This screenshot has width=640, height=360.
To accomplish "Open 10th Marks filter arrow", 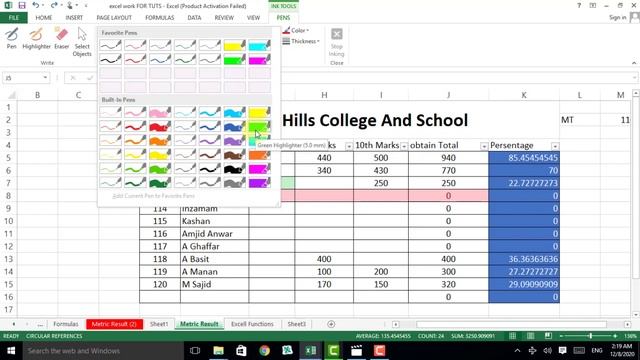I will [x=404, y=146].
